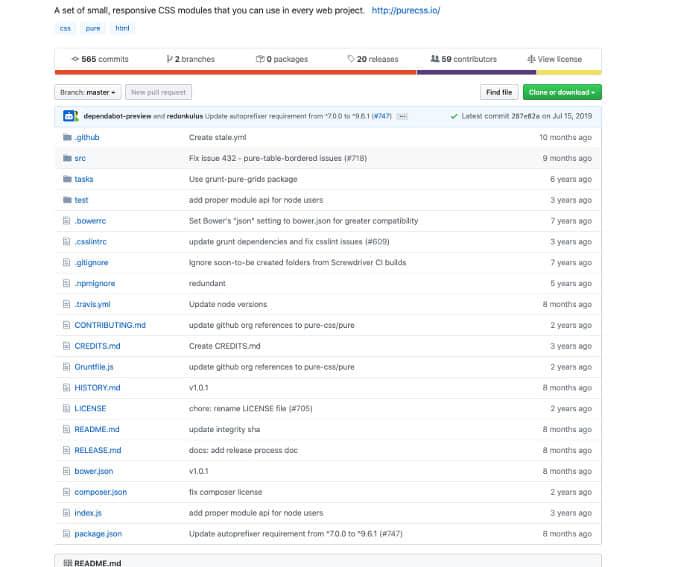Open the Gruntfile.js file
The height and width of the screenshot is (567, 675).
point(94,367)
